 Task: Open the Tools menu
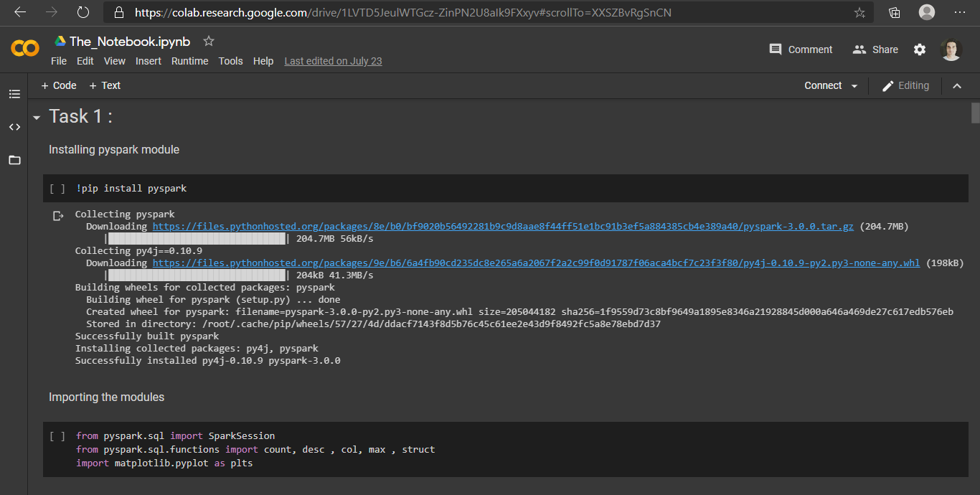click(x=230, y=61)
